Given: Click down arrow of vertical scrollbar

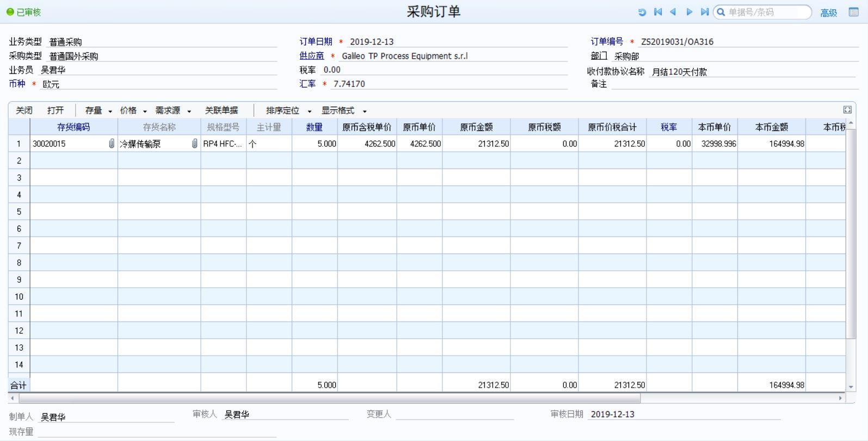Looking at the screenshot, I should pos(851,387).
